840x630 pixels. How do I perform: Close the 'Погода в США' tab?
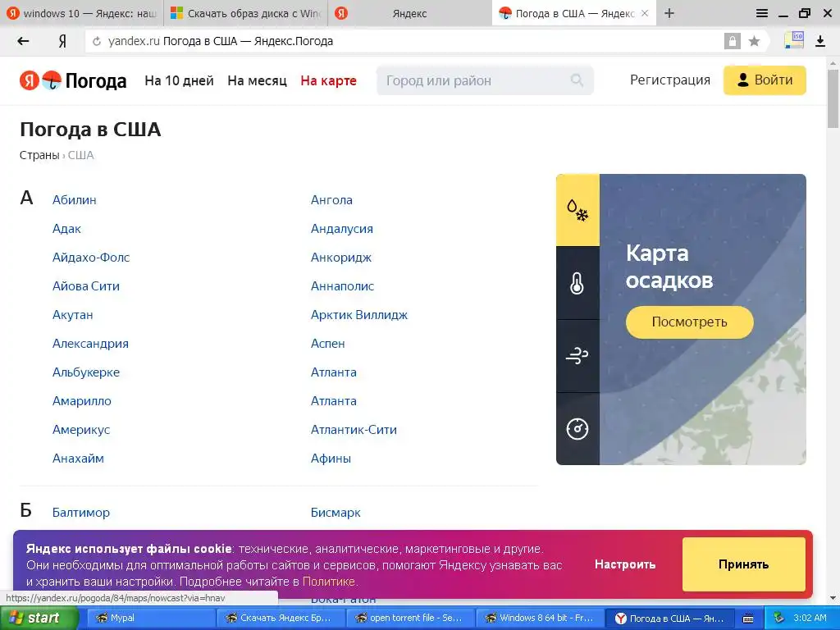point(645,13)
